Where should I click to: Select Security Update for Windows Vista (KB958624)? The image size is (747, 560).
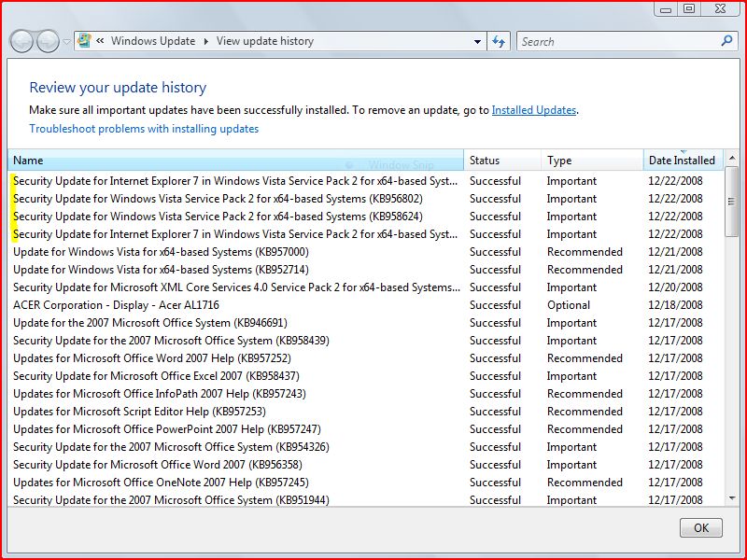366,217
